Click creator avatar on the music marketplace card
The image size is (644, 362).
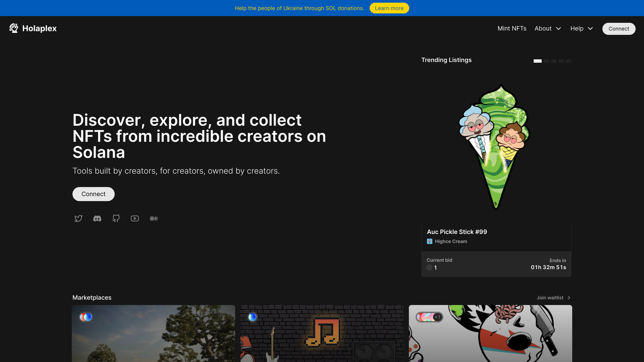pos(253,317)
